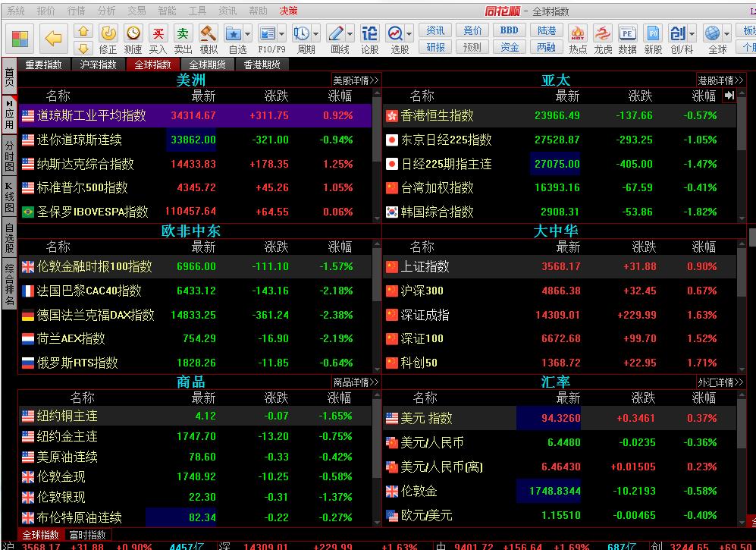This screenshot has width=756, height=550.
Task: Click the 自选 watchlist icon
Action: [234, 33]
